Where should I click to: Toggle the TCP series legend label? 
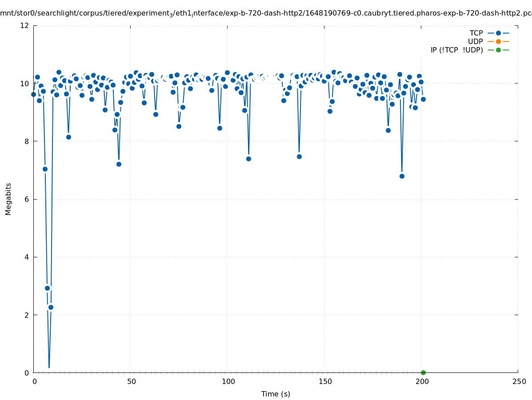point(476,33)
